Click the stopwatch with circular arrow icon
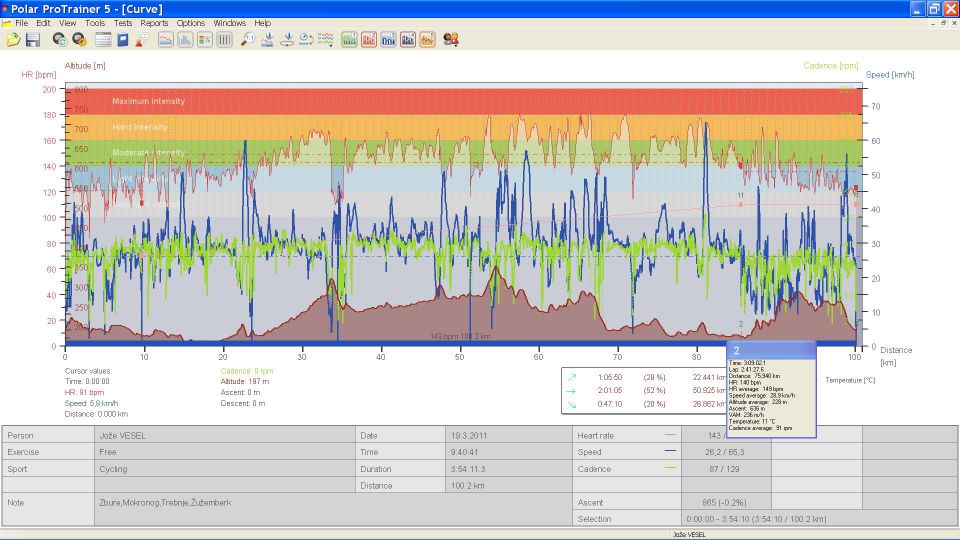 click(307, 40)
